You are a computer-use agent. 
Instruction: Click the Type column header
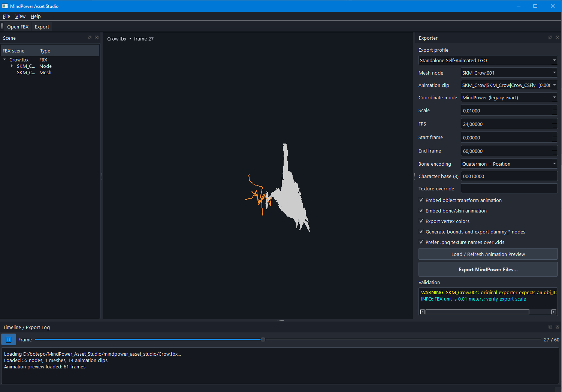tap(69, 51)
